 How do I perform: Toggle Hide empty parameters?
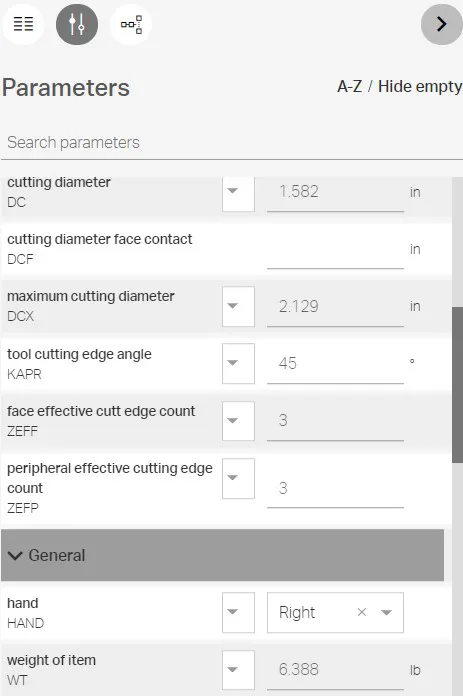[420, 86]
